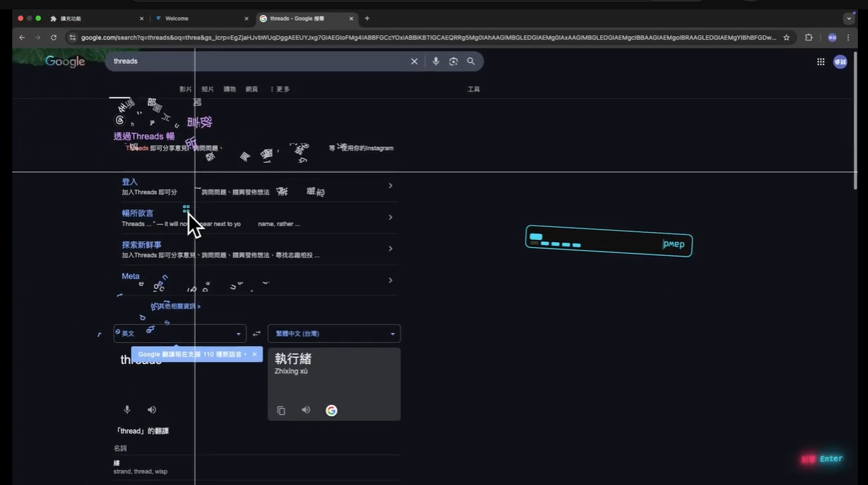
Task: Select the pinyin Zhíxíng xù
Action: [291, 371]
